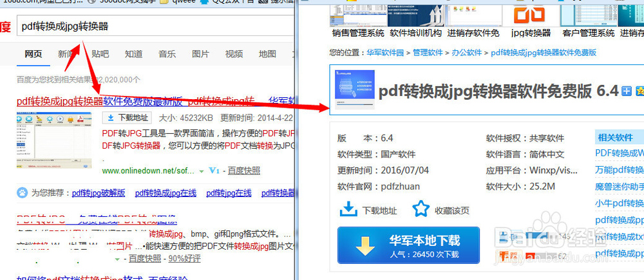The width and height of the screenshot is (644, 280).
Task: Click the yellow down arrow on download button
Action: pos(365,245)
